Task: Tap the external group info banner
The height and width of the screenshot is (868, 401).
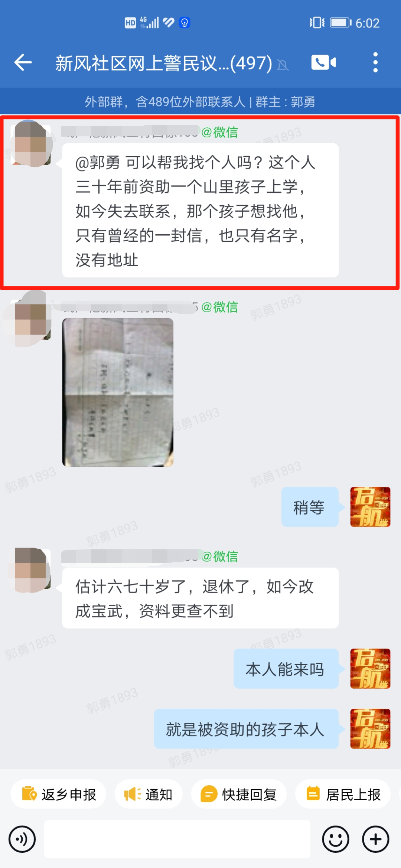Action: [200, 101]
